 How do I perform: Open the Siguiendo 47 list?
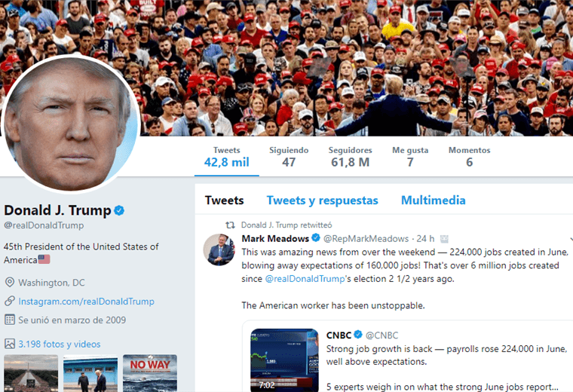coord(289,157)
